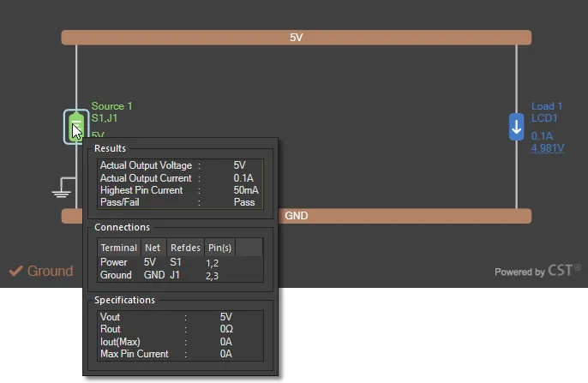
Task: Click the Refdes column header
Action: click(185, 248)
